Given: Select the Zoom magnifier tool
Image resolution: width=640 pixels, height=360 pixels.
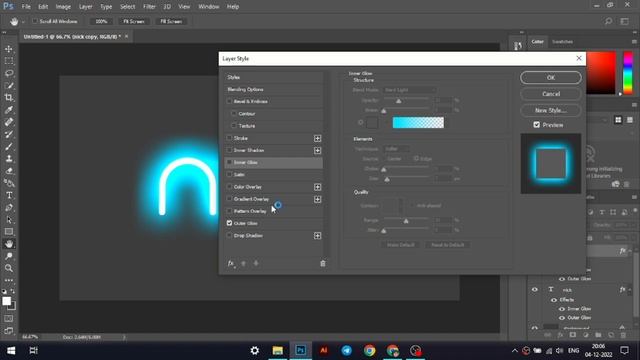Looking at the screenshot, I should pos(9,268).
